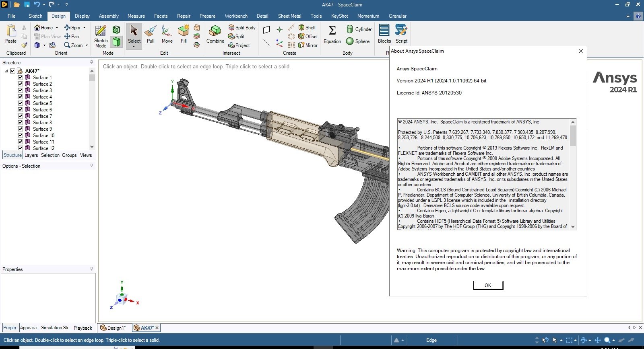Open the Zoom dropdown arrow
The image size is (644, 349).
point(87,45)
